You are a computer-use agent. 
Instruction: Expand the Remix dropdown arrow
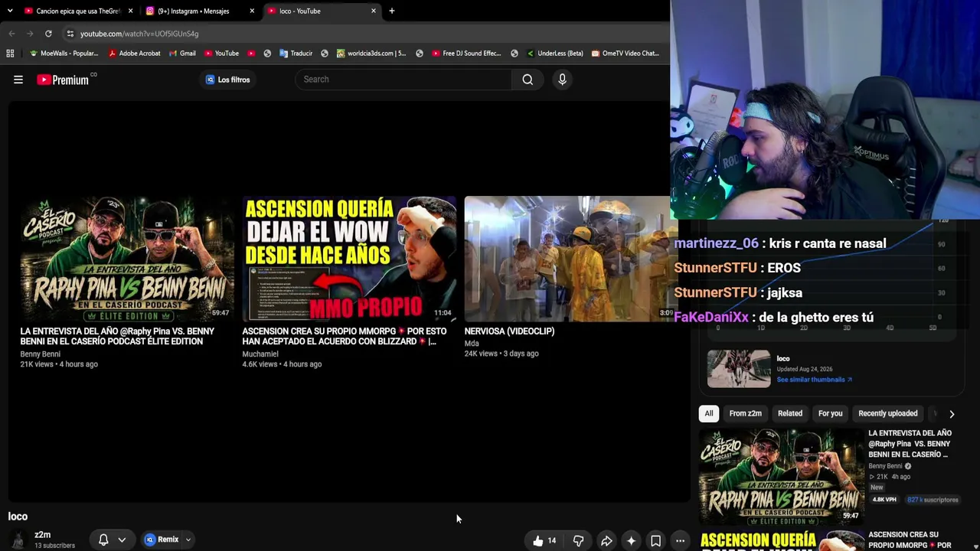tap(188, 540)
